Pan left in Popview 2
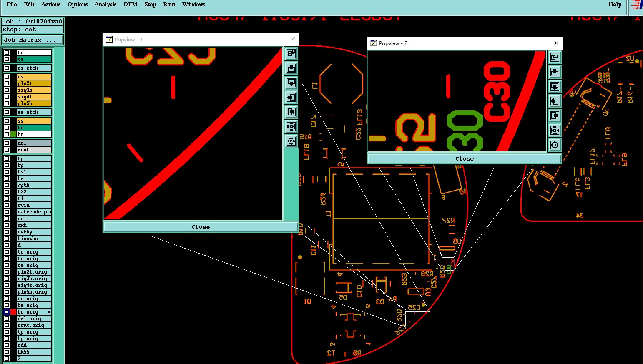The height and width of the screenshot is (364, 643). [x=555, y=101]
